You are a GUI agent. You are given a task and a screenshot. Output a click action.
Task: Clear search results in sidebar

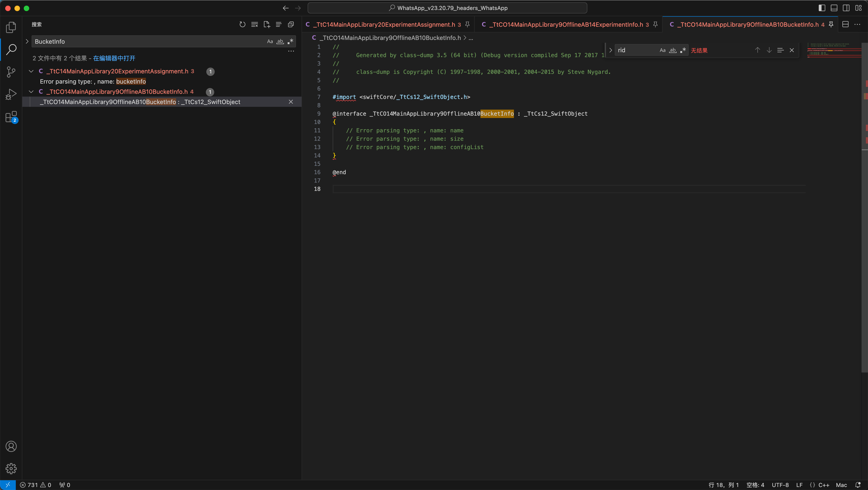coord(254,24)
